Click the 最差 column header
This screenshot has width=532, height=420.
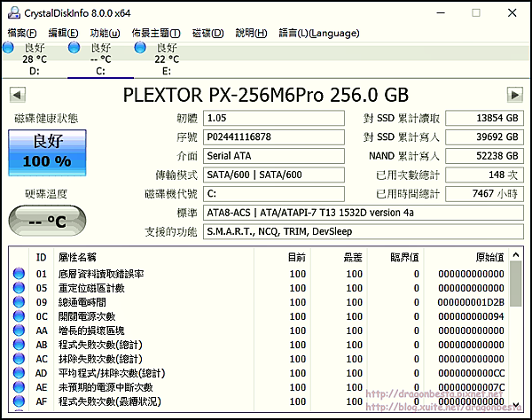339,257
